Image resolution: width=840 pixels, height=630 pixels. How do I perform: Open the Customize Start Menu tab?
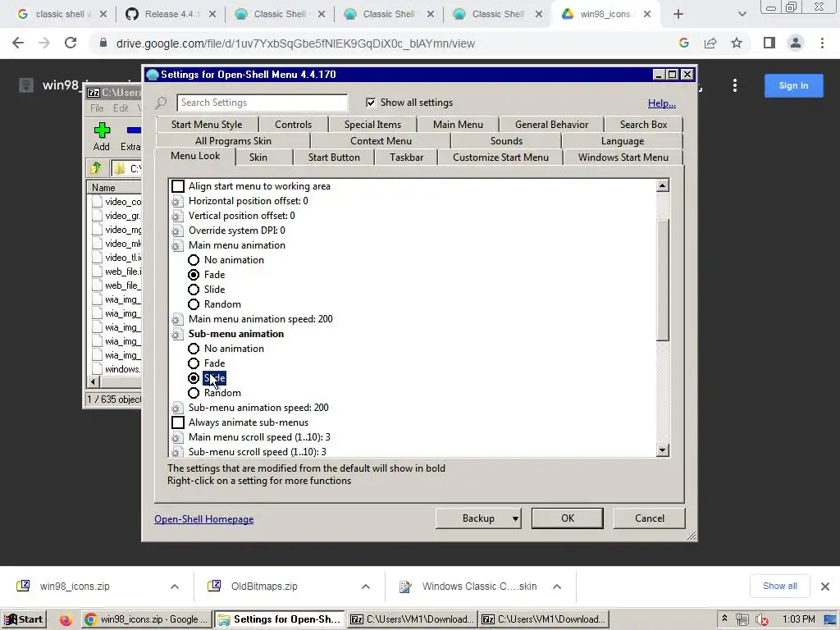tap(501, 157)
